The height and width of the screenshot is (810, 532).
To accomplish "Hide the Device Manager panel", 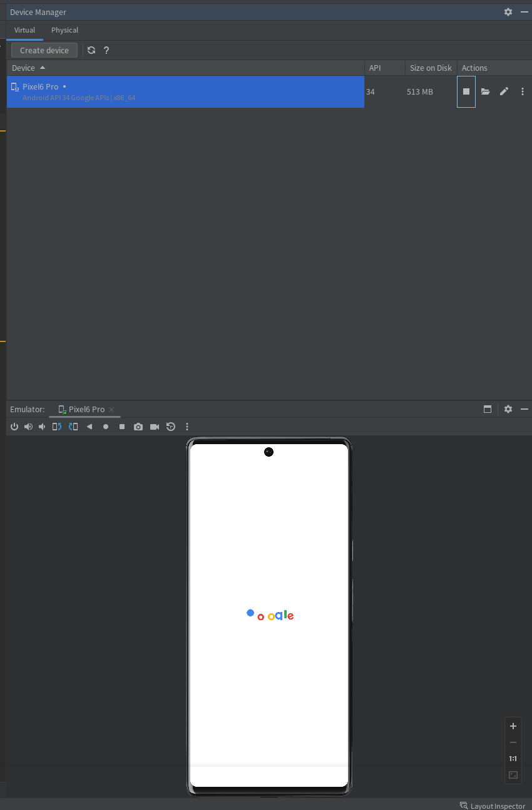I will point(524,12).
